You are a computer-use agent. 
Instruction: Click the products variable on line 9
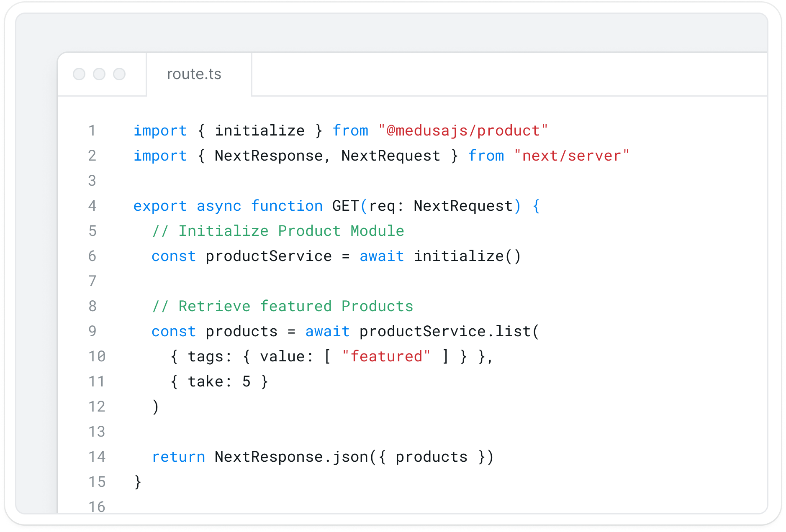coord(241,331)
